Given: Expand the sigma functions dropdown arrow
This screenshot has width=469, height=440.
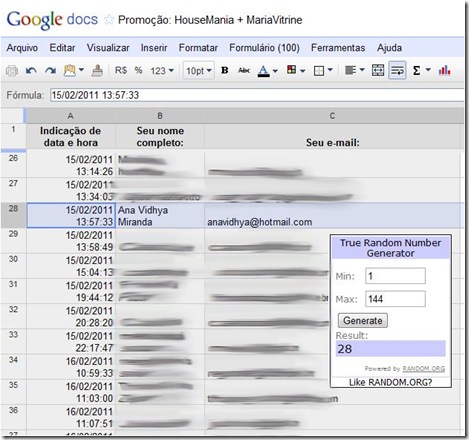Looking at the screenshot, I should point(428,70).
